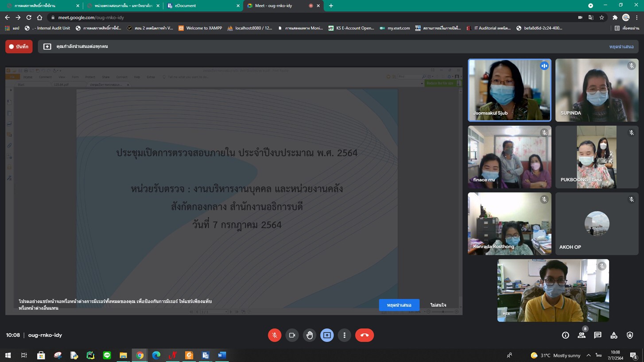The height and width of the screenshot is (362, 644).
Task: Select the Jsomsakul Sjub video tile
Action: point(509,90)
